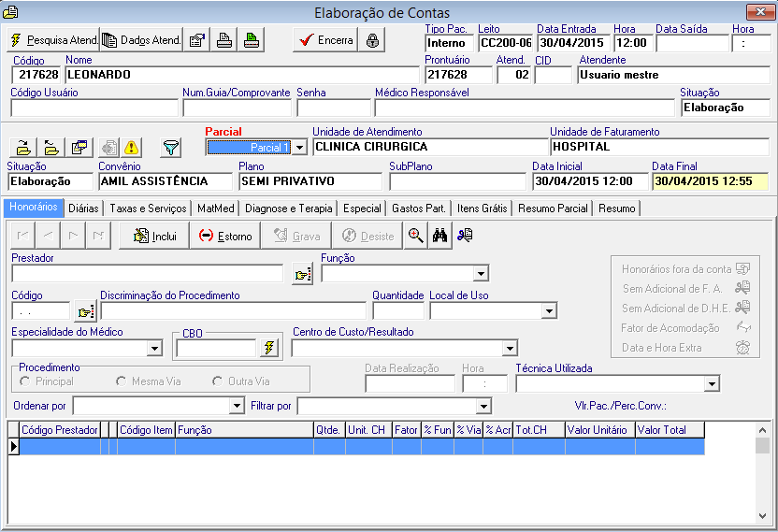Toggle Fator de Acomodação option
Image resolution: width=778 pixels, height=532 pixels.
pos(685,328)
